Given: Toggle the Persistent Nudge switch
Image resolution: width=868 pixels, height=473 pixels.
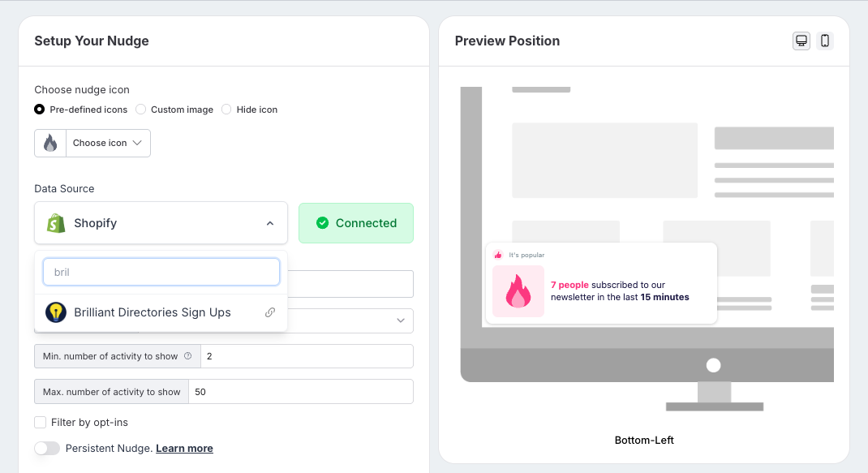Looking at the screenshot, I should click(47, 448).
